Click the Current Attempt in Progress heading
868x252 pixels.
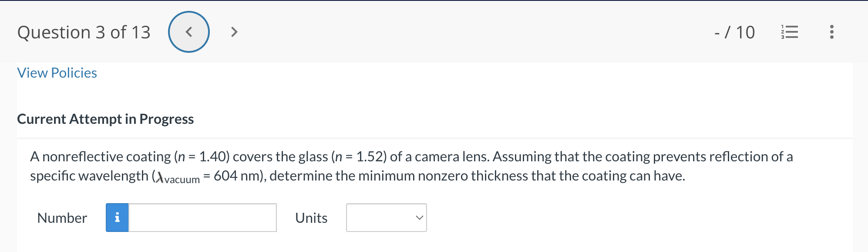coord(105,119)
